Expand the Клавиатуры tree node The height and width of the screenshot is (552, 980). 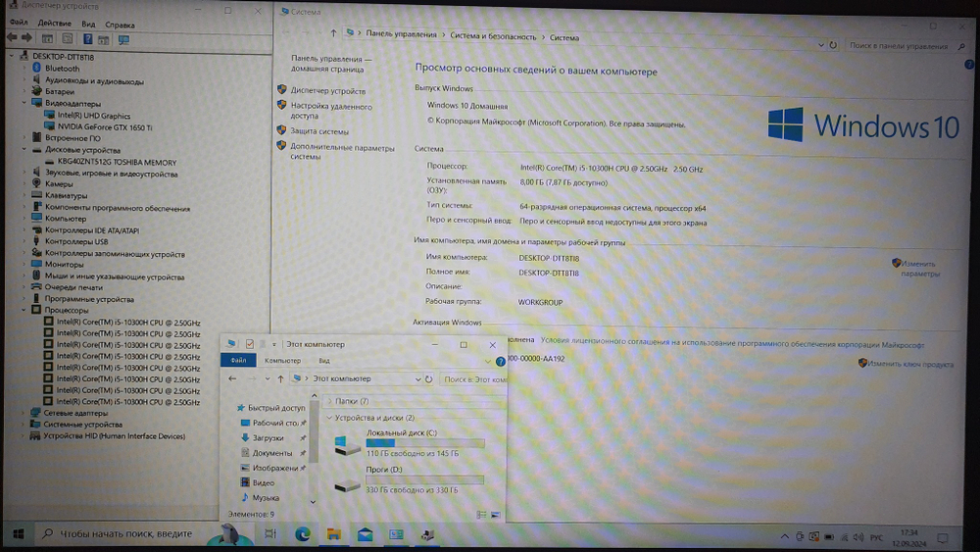tap(24, 196)
